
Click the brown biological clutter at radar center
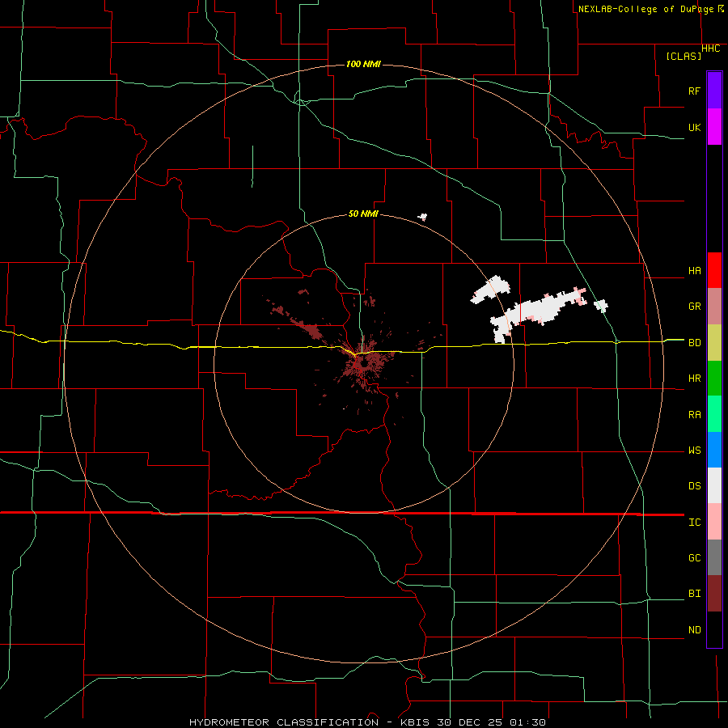click(x=365, y=365)
